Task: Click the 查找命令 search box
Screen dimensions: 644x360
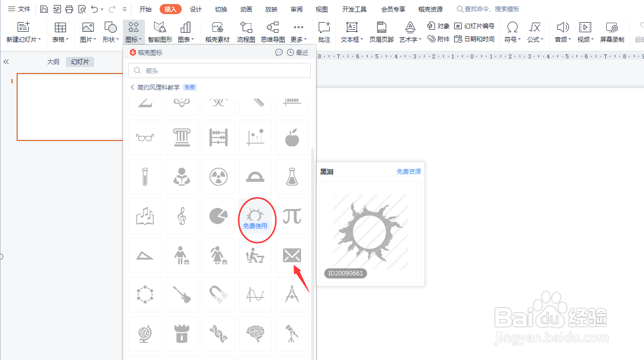Action: [x=487, y=9]
